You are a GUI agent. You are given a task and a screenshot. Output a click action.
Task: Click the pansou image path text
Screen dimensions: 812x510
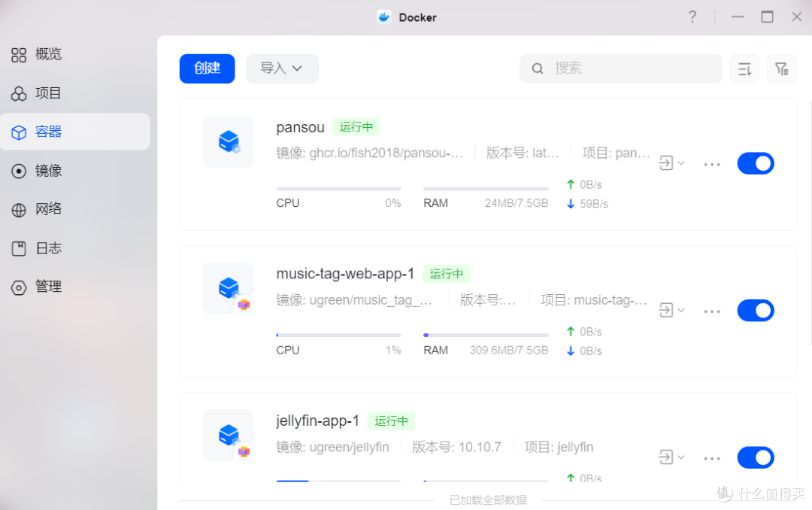[370, 153]
